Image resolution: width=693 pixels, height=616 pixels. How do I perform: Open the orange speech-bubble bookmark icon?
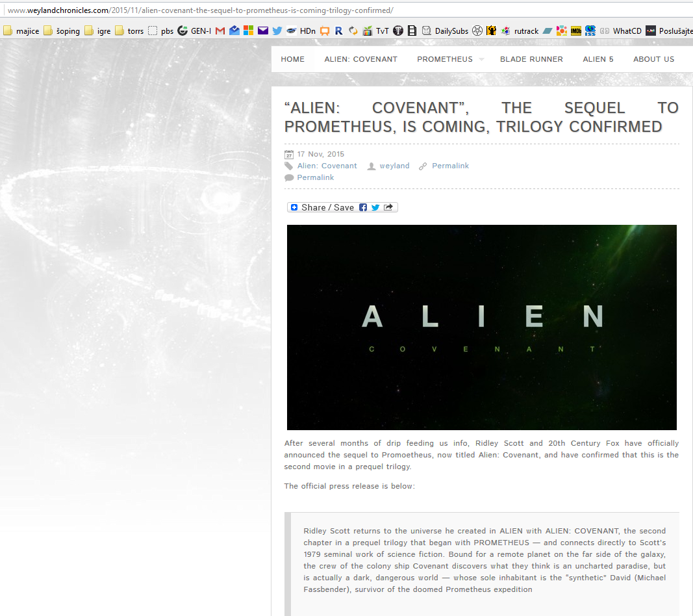(x=325, y=31)
